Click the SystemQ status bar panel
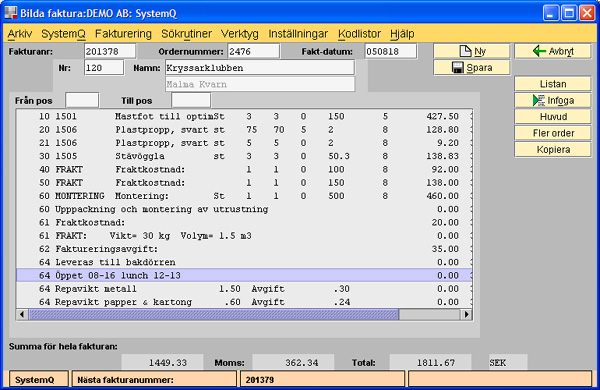600x390 pixels. 39,380
